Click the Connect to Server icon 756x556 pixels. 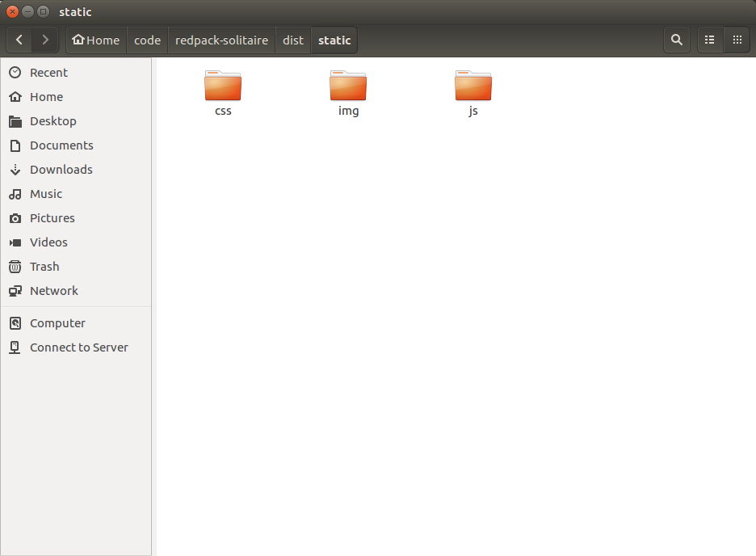[x=15, y=347]
